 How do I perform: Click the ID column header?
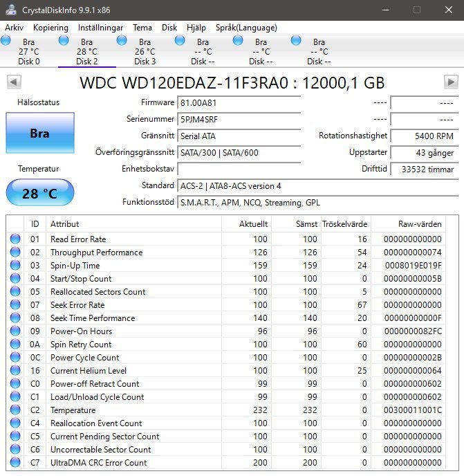[35, 224]
